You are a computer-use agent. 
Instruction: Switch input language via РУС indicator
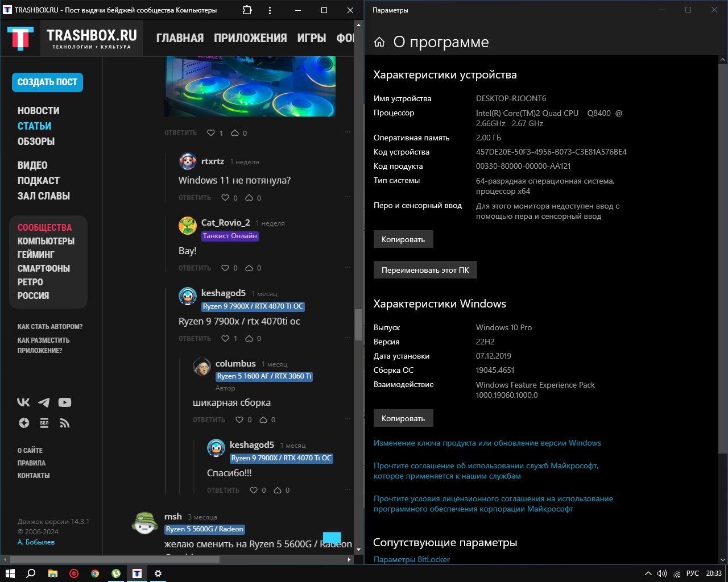693,573
